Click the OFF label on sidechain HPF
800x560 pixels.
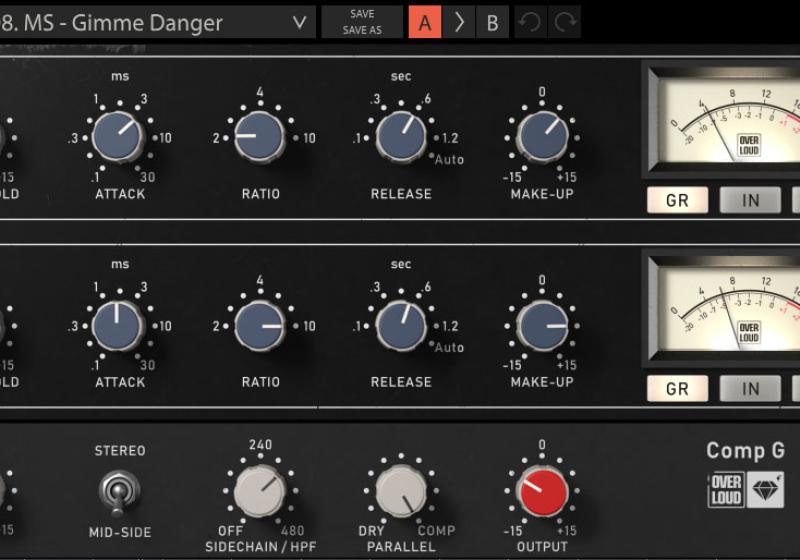[230, 531]
